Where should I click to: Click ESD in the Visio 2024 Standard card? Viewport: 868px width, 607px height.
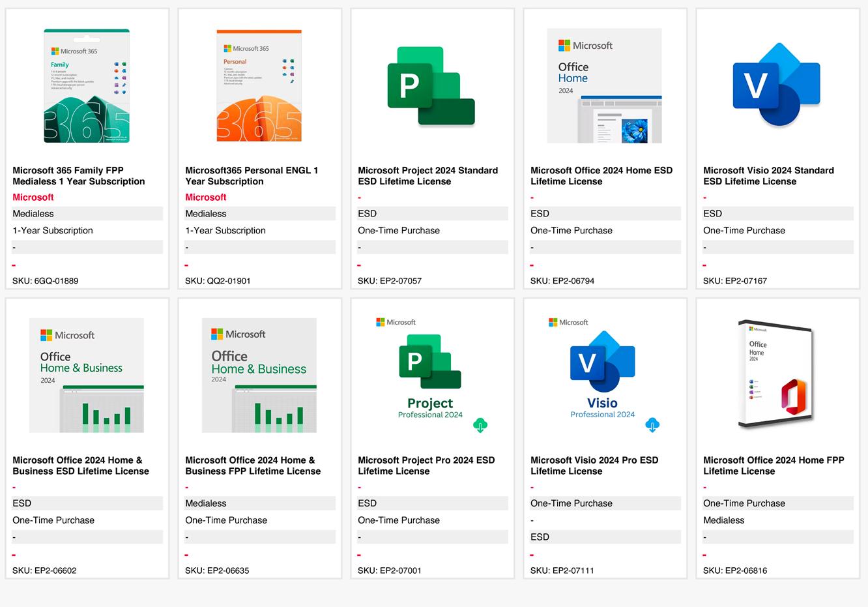point(712,214)
